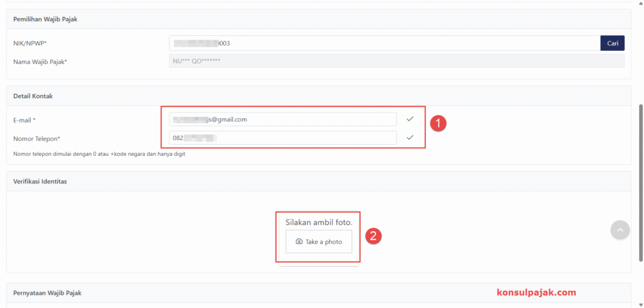Image resolution: width=644 pixels, height=308 pixels.
Task: Click the green checkmark beside the phone field
Action: [410, 137]
